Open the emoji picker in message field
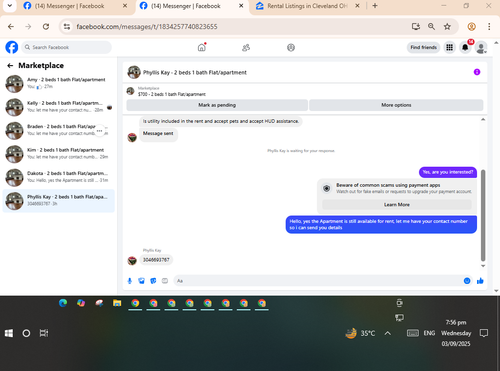500x371 pixels. pyautogui.click(x=467, y=281)
